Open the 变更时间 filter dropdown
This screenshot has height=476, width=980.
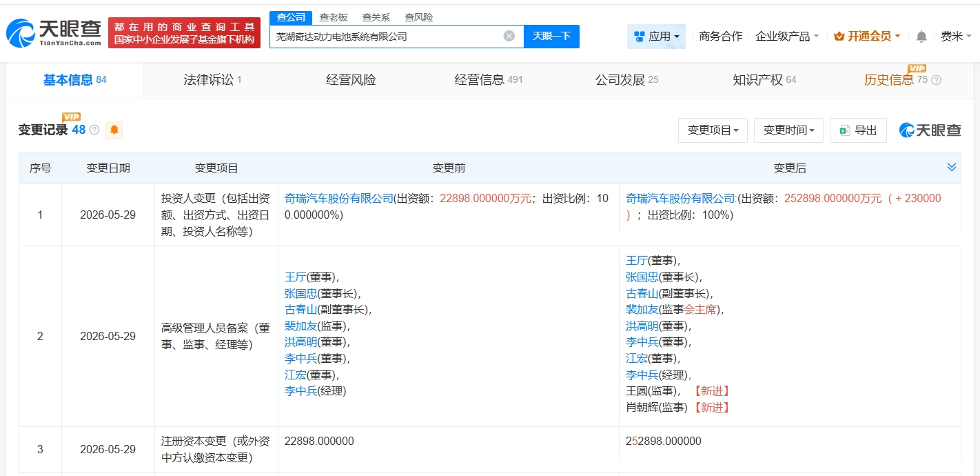788,130
